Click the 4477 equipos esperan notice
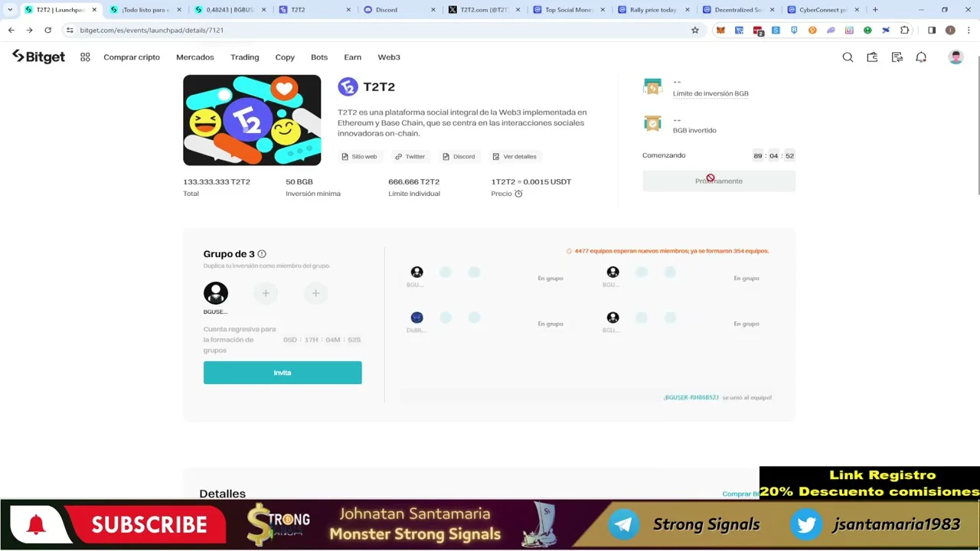The image size is (980, 551). (671, 251)
